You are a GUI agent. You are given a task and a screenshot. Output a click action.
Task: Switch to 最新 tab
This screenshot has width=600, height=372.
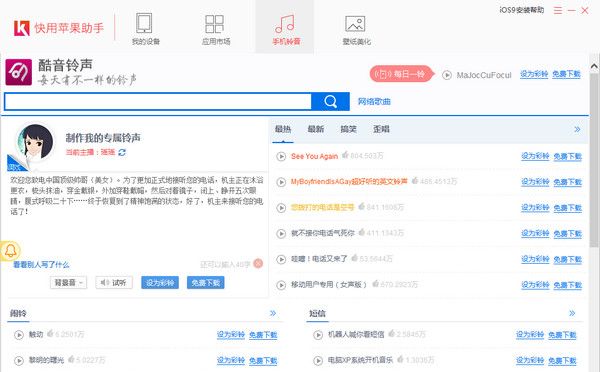(x=316, y=129)
